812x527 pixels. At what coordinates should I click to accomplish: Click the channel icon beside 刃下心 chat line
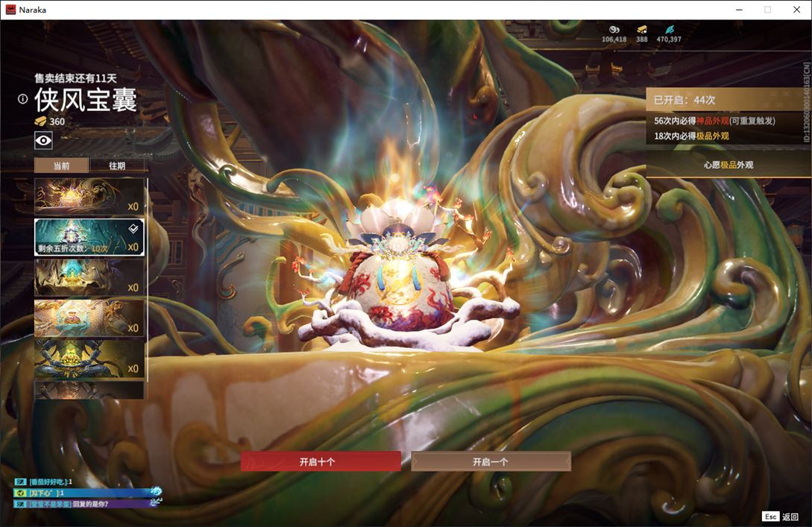(x=20, y=493)
